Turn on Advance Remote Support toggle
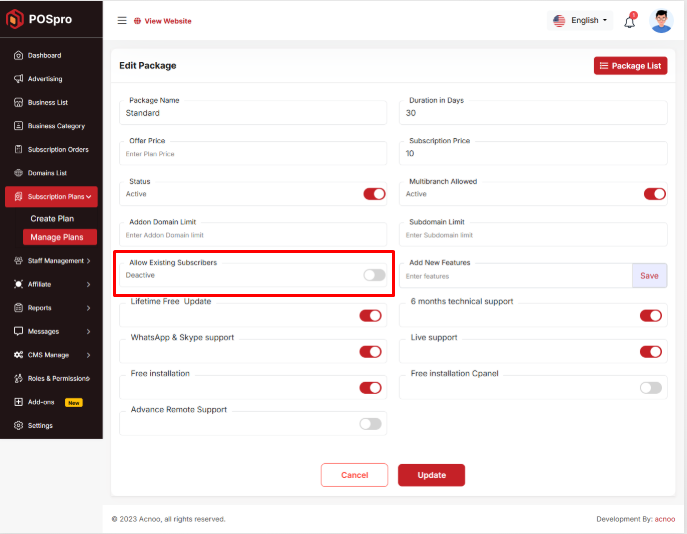 tap(370, 424)
